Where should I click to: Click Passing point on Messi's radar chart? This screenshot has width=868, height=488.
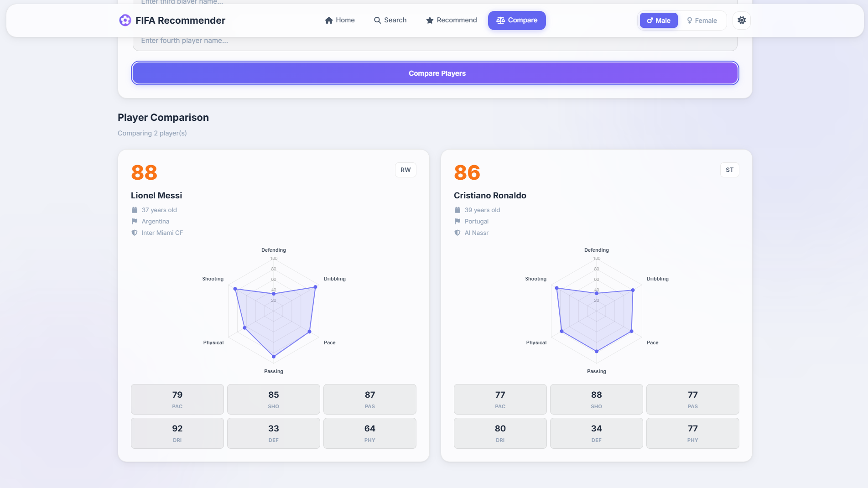coord(274,356)
